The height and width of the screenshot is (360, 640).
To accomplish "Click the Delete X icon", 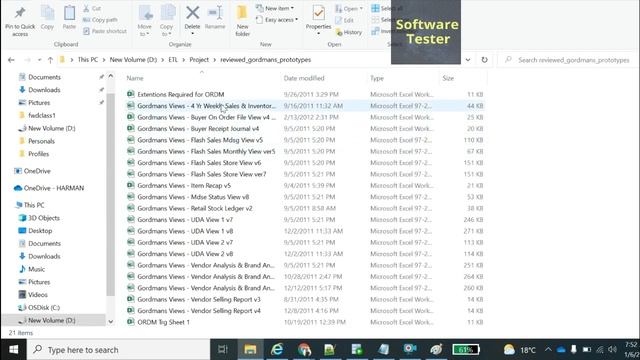I will pyautogui.click(x=192, y=13).
